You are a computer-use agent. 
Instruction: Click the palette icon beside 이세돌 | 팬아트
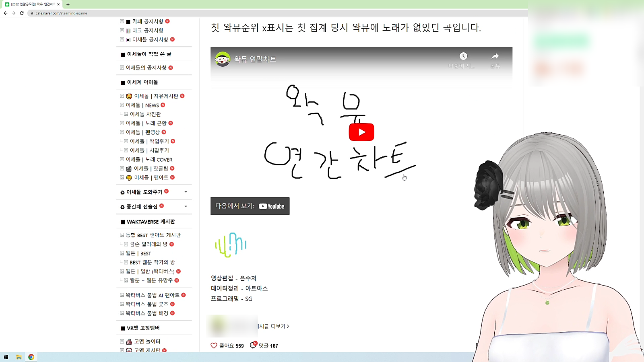(x=129, y=177)
